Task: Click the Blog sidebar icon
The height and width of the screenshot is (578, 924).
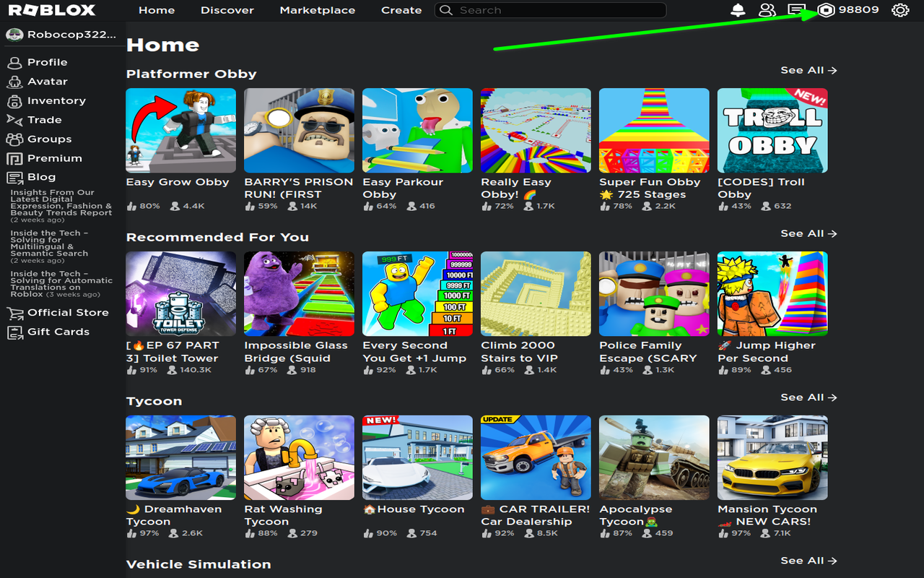Action: [x=14, y=177]
